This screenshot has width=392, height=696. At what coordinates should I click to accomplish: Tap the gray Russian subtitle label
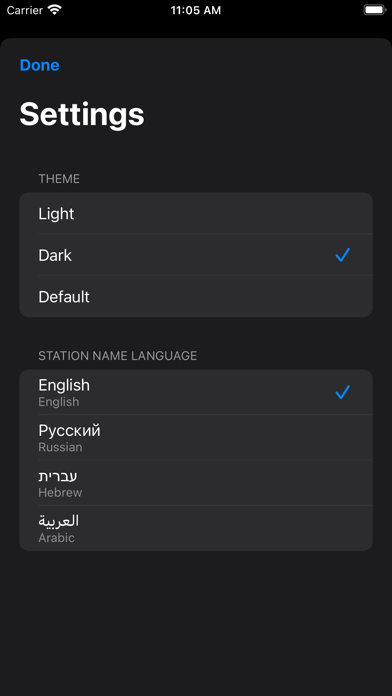[x=60, y=447]
